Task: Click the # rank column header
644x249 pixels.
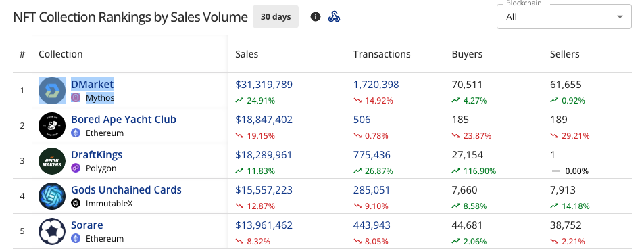Action: [22, 54]
